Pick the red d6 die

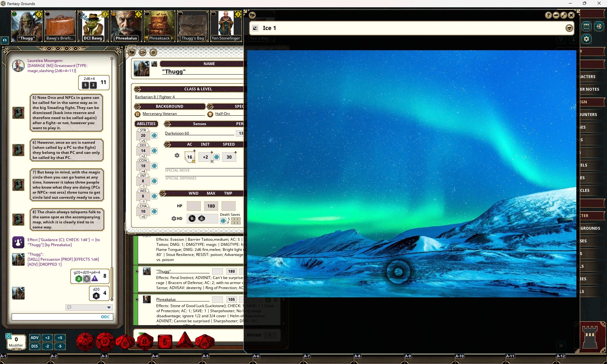pyautogui.click(x=165, y=342)
